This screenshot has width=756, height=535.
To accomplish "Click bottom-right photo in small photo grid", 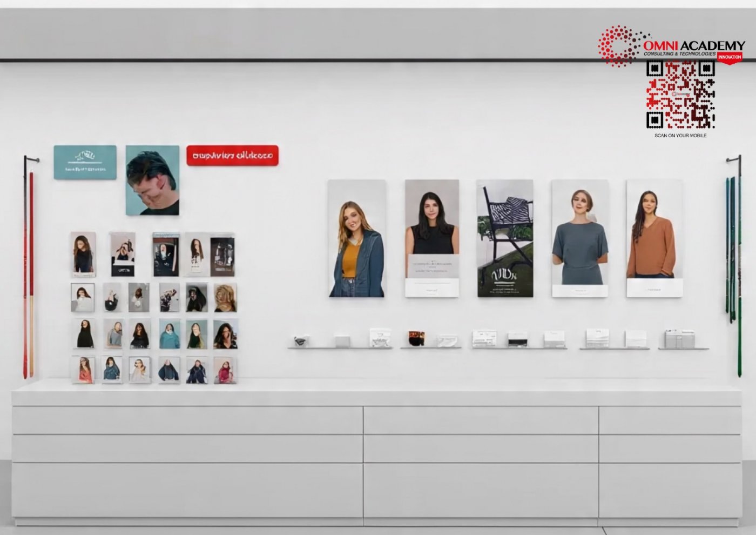I will (225, 370).
